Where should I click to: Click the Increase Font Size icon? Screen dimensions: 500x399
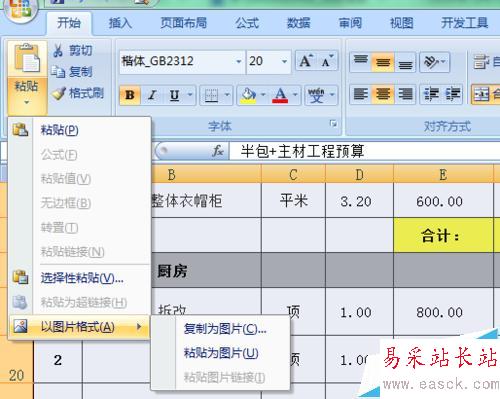(x=306, y=61)
